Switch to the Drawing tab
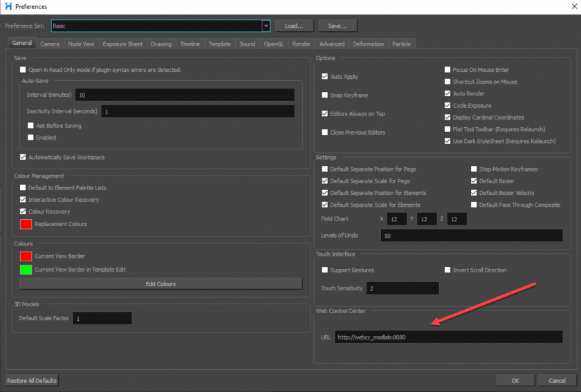The width and height of the screenshot is (581, 392). [x=161, y=44]
